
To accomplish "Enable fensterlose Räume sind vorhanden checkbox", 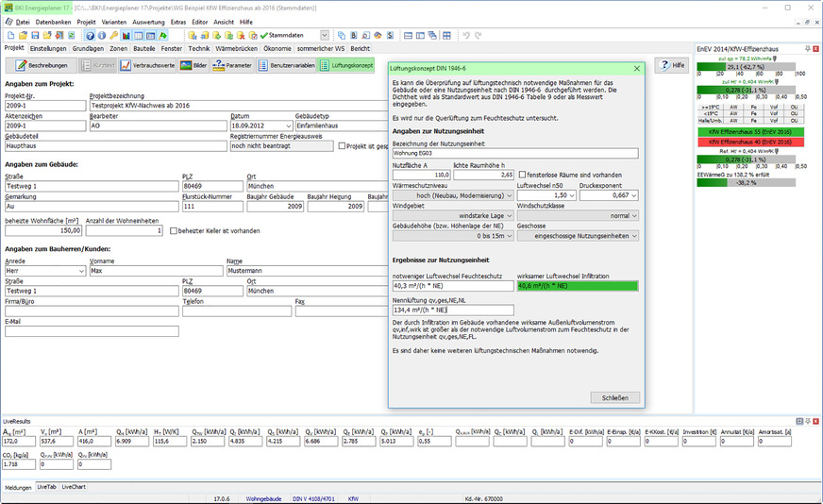I will point(523,175).
